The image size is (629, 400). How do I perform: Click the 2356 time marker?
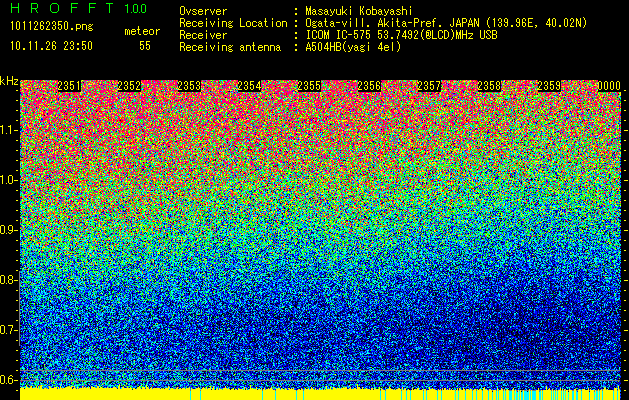pos(369,86)
